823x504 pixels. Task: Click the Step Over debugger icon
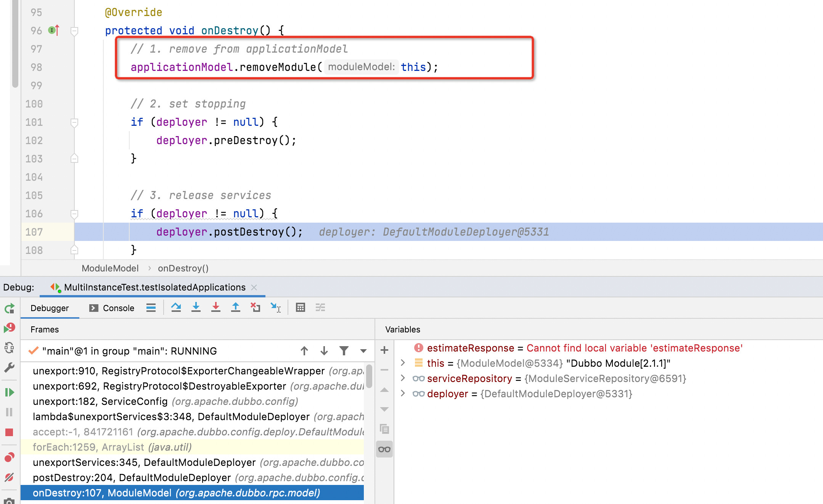(x=176, y=307)
